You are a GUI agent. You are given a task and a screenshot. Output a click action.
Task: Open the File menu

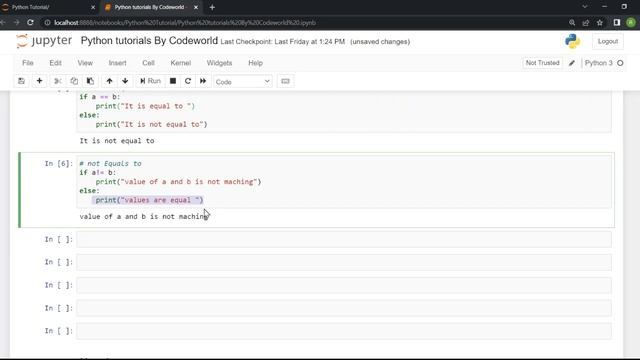(x=28, y=63)
